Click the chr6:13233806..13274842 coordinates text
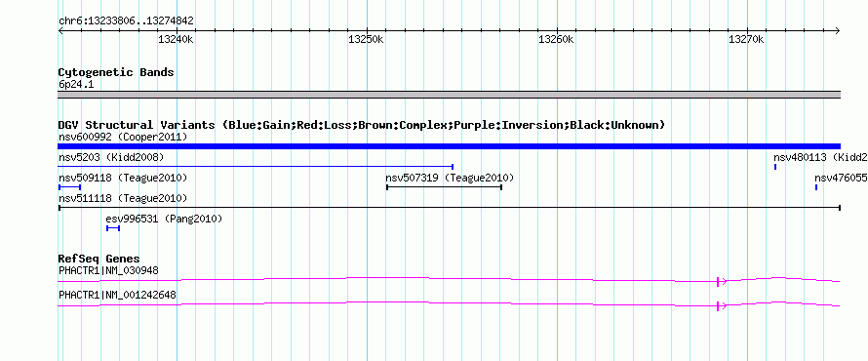The width and height of the screenshot is (868, 361). pyautogui.click(x=126, y=21)
